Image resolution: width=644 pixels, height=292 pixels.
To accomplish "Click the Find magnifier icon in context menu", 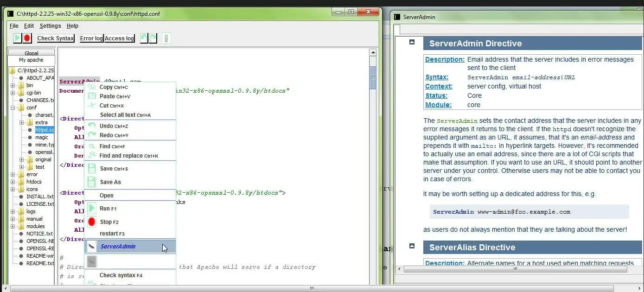I will click(x=92, y=146).
